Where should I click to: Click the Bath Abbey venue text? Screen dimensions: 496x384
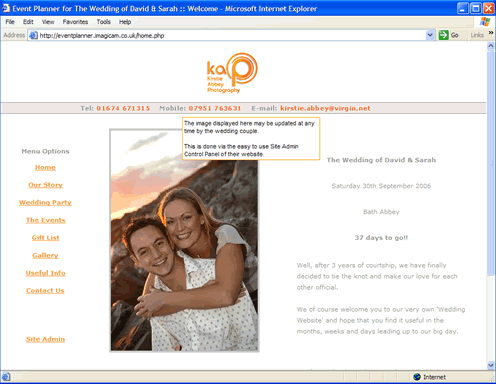pos(381,212)
